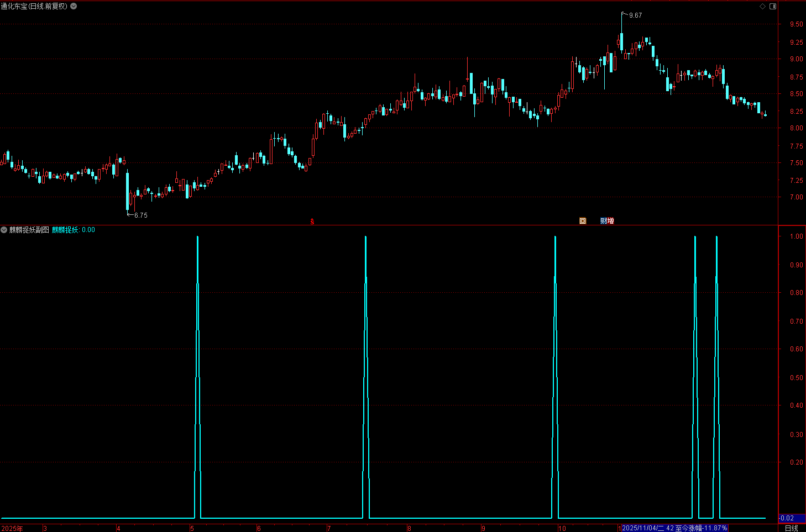Image resolution: width=806 pixels, height=532 pixels.
Task: Click the red 增 info marker
Action: 610,221
